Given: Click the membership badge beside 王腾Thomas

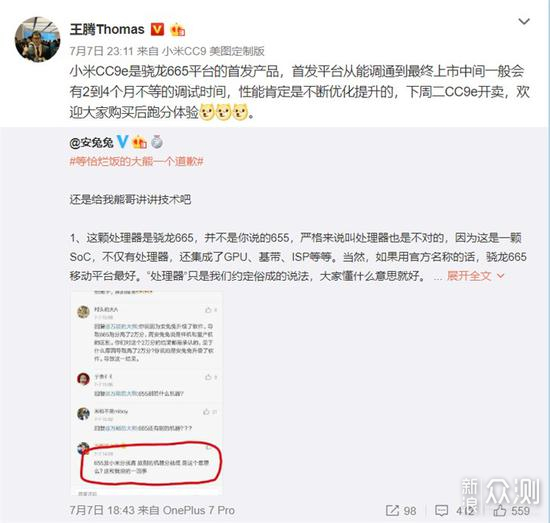Looking at the screenshot, I should (x=178, y=30).
